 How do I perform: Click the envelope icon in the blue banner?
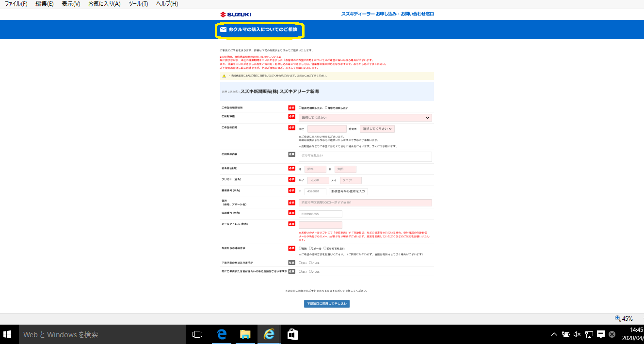(223, 30)
